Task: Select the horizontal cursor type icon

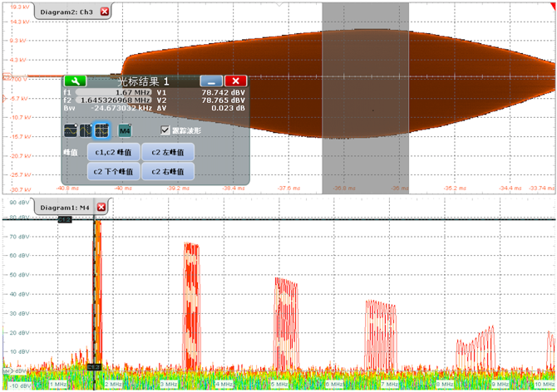Action: [71, 130]
